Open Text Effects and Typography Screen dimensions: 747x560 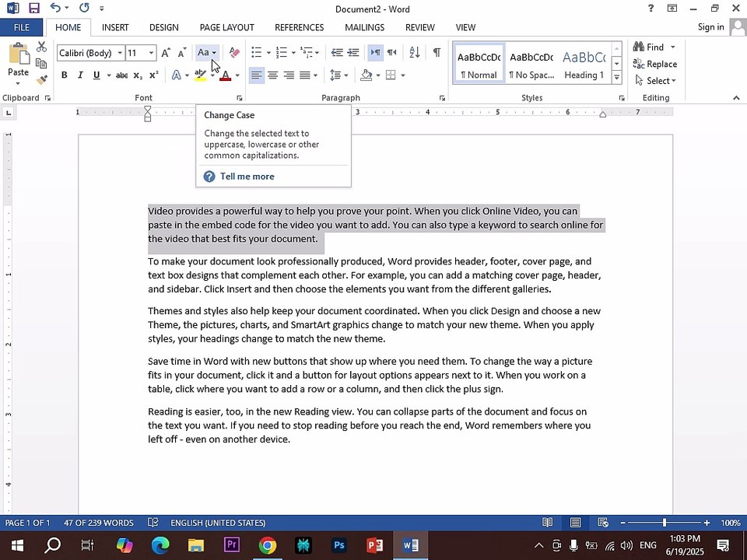click(x=177, y=75)
